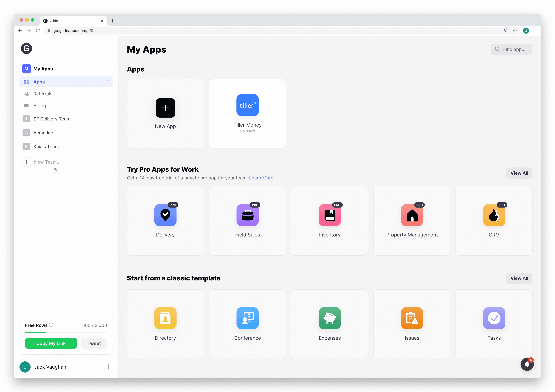555x392 pixels.
Task: Click New Team plus button
Action: [26, 162]
